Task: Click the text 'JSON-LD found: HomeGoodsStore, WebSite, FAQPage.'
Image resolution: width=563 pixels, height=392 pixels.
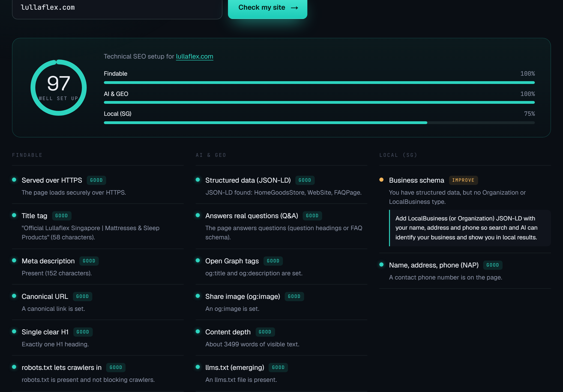Action: coord(284,193)
